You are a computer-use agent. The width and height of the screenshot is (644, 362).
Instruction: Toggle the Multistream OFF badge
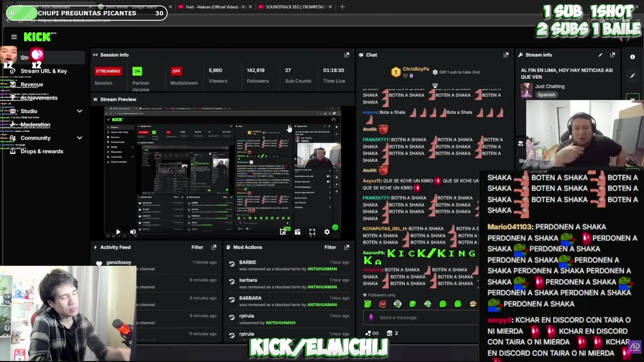click(x=176, y=71)
